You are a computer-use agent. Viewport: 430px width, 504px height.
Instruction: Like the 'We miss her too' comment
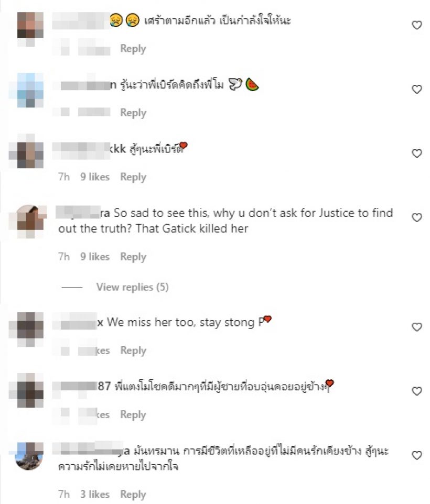[x=417, y=327]
